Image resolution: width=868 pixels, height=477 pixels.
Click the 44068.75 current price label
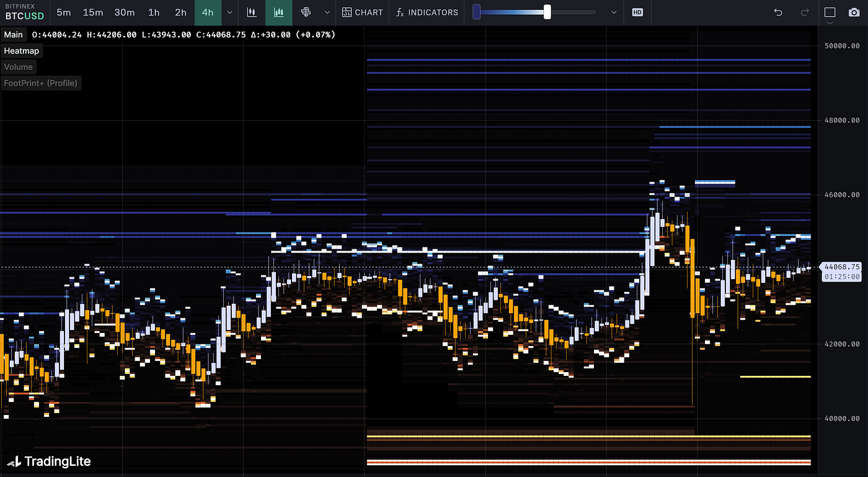click(841, 267)
